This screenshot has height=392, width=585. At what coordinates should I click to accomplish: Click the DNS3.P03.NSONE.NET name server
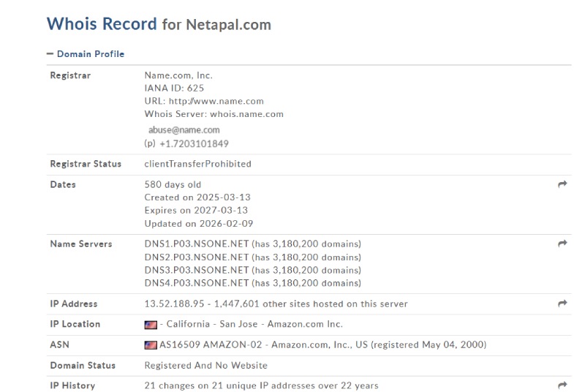click(x=197, y=270)
